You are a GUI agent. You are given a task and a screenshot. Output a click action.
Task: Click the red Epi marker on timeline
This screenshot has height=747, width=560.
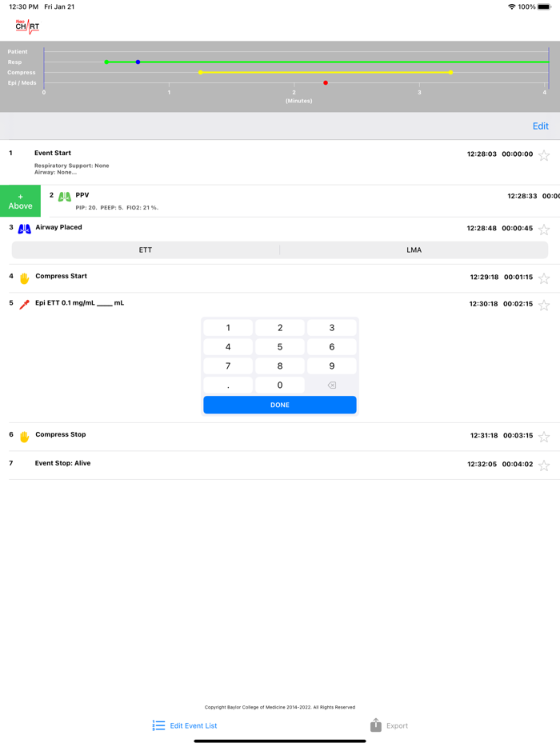pyautogui.click(x=326, y=83)
